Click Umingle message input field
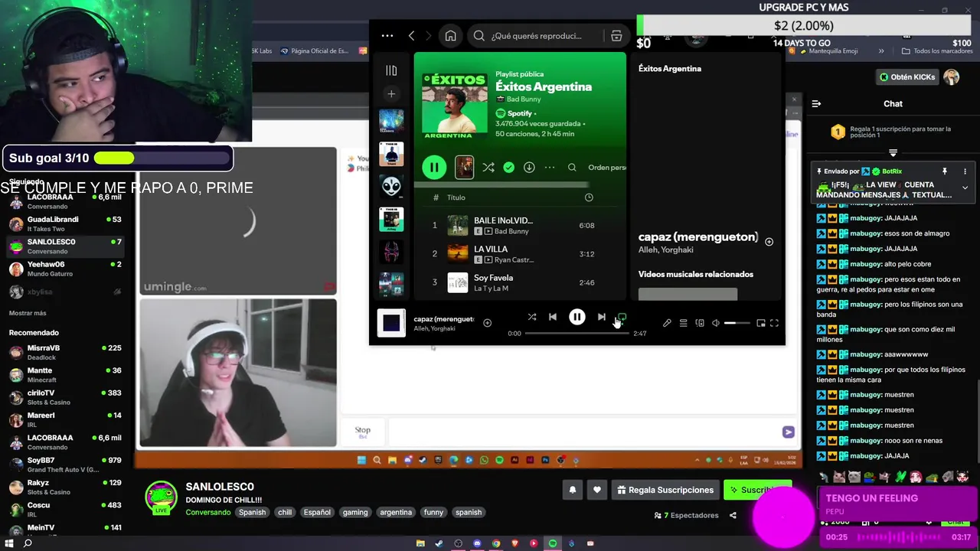 (584, 432)
